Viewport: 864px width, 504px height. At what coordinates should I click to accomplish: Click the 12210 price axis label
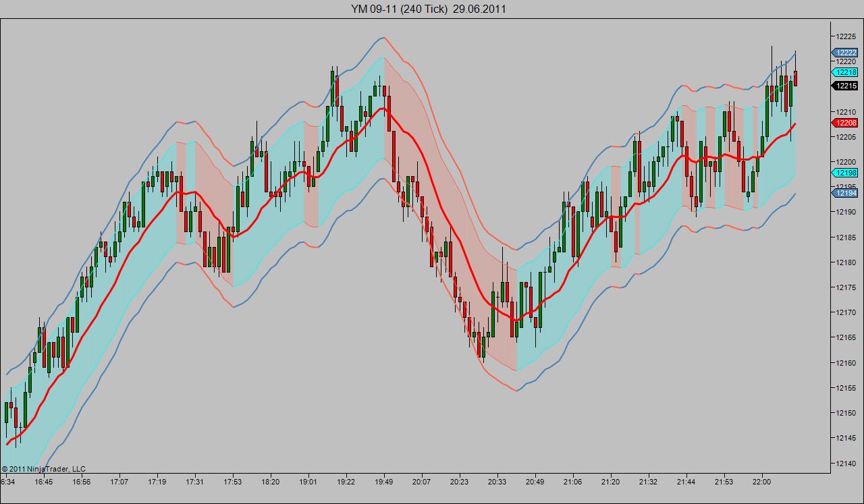point(846,111)
